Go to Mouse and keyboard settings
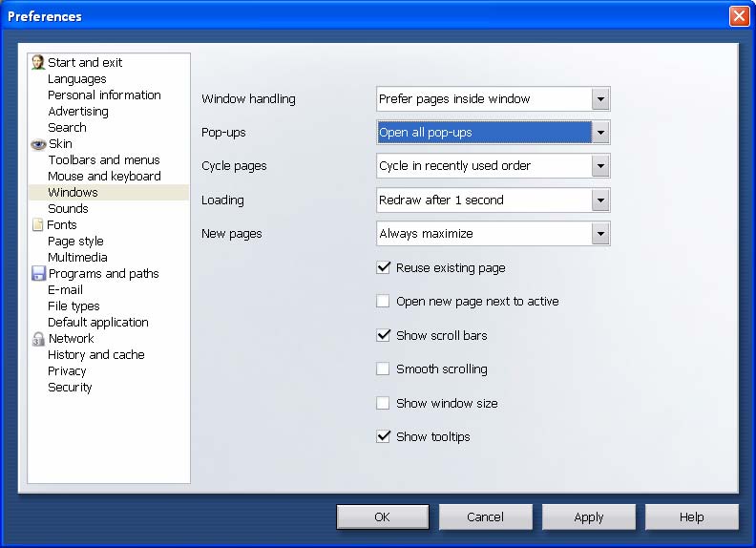 [104, 177]
